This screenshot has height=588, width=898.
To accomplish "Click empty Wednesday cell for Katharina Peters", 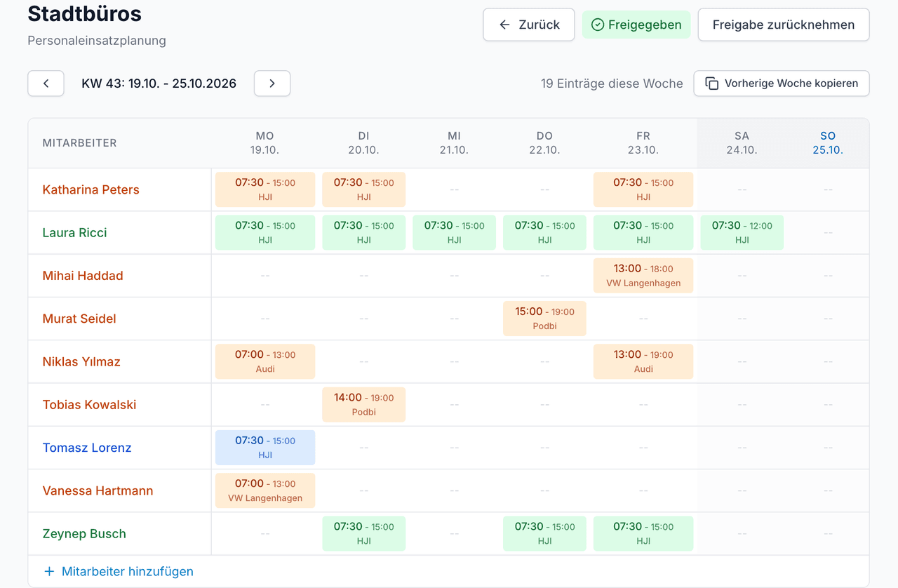I will tap(454, 189).
